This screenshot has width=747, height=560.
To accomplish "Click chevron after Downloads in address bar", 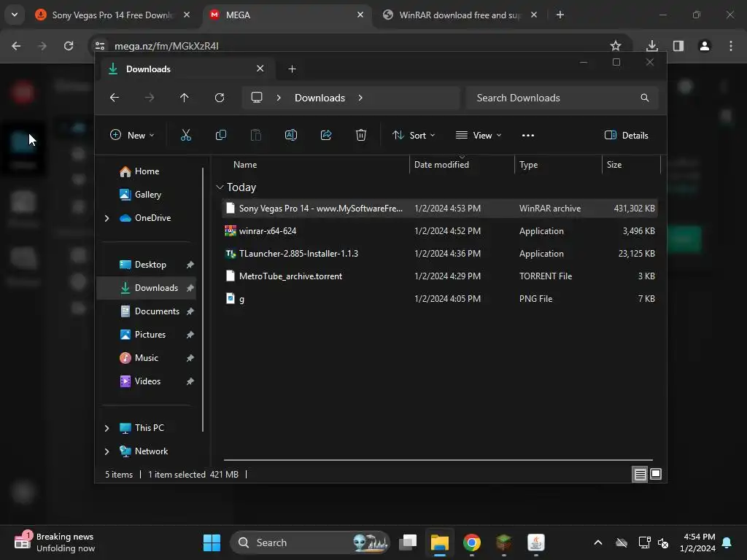I will point(360,98).
